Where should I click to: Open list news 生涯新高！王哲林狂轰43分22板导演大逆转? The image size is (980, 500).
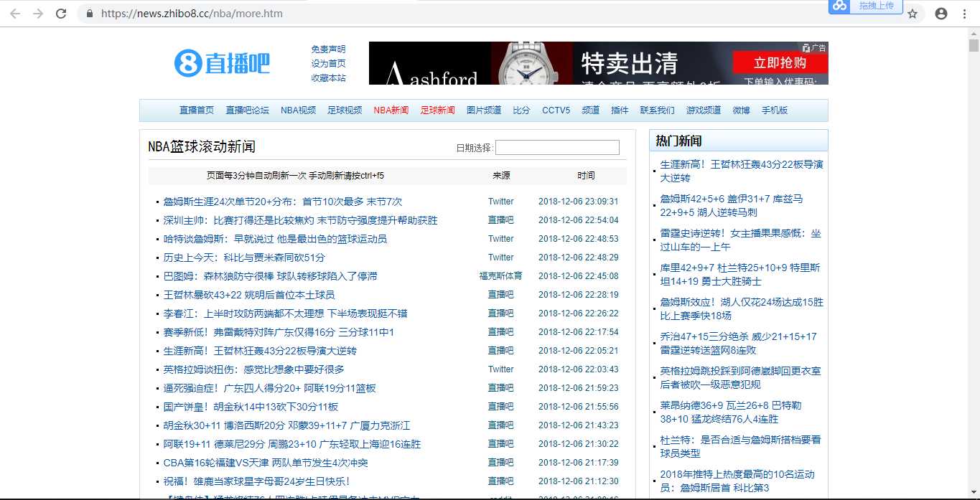260,351
